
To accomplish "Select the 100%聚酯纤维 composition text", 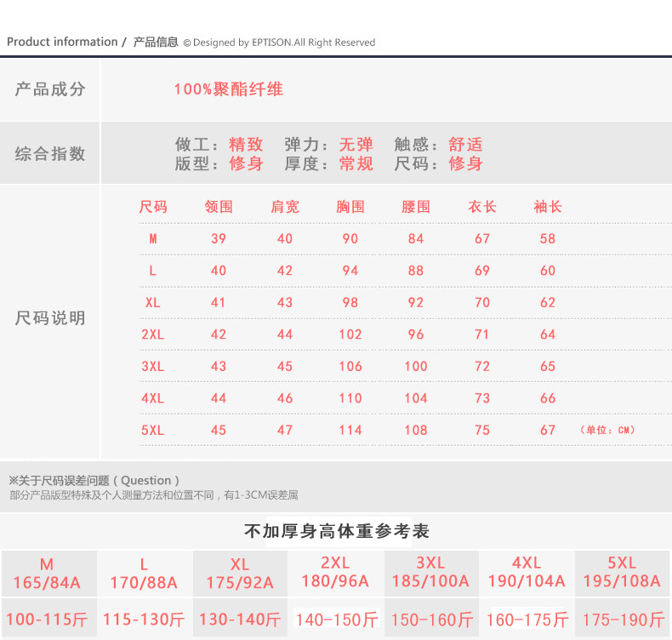I will (x=229, y=89).
